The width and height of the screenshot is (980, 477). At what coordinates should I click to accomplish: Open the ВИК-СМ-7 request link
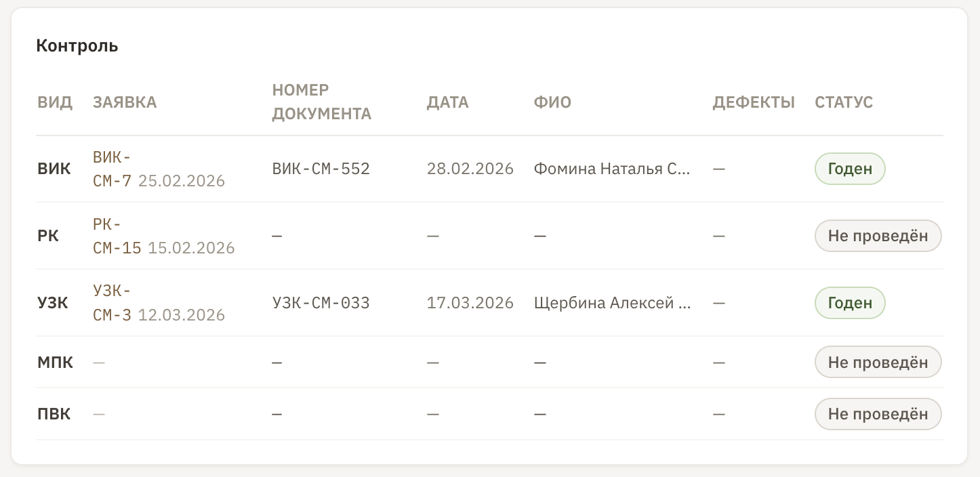(113, 169)
